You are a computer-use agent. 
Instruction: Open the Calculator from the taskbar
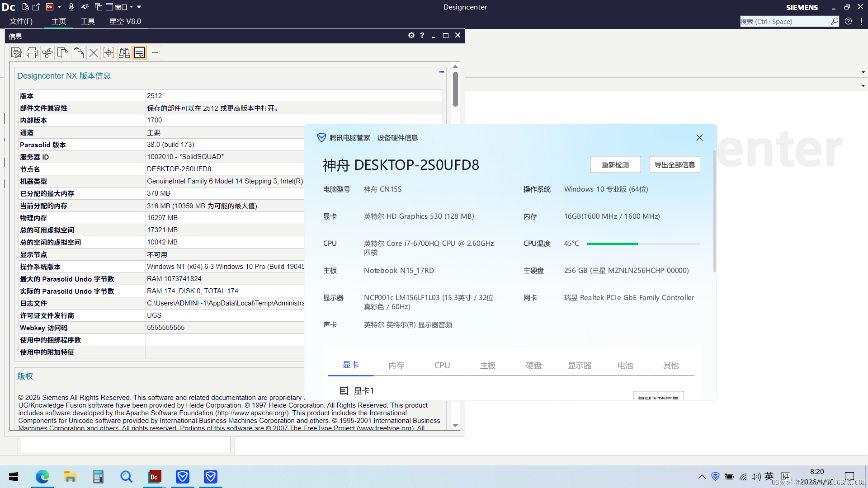98,477
